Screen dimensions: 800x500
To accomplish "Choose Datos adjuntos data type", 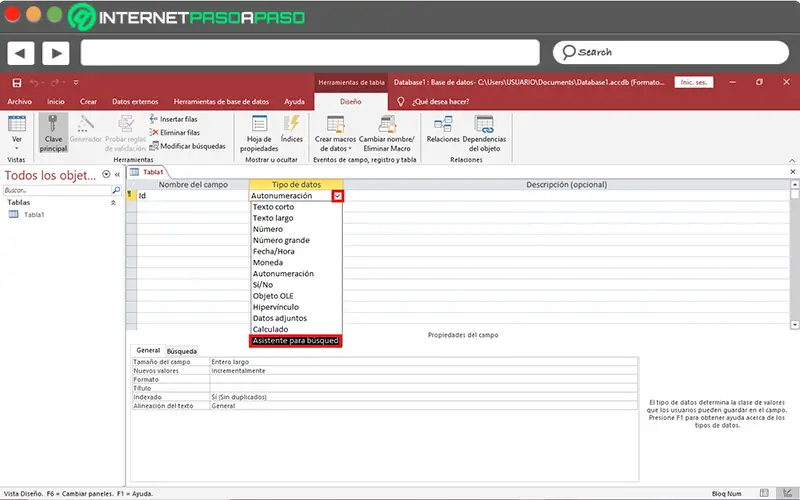I will tap(280, 318).
